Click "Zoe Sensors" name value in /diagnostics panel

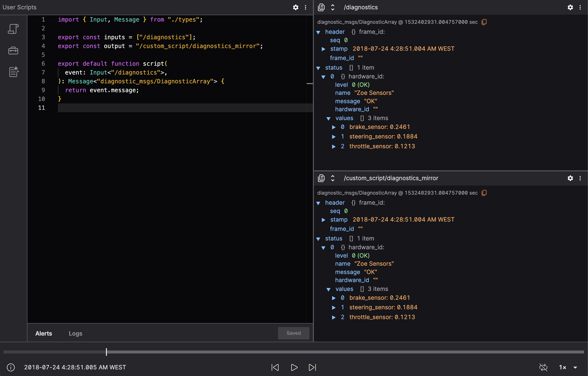coord(374,93)
